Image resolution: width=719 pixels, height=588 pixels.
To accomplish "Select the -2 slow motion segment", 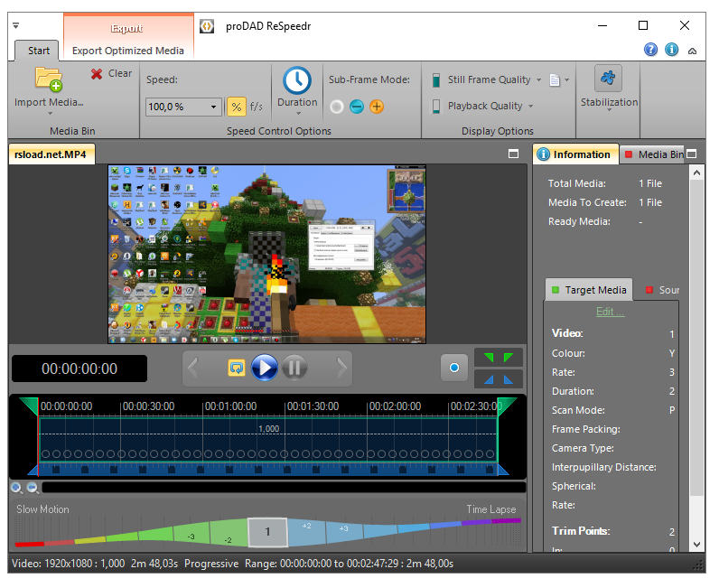I will (229, 534).
